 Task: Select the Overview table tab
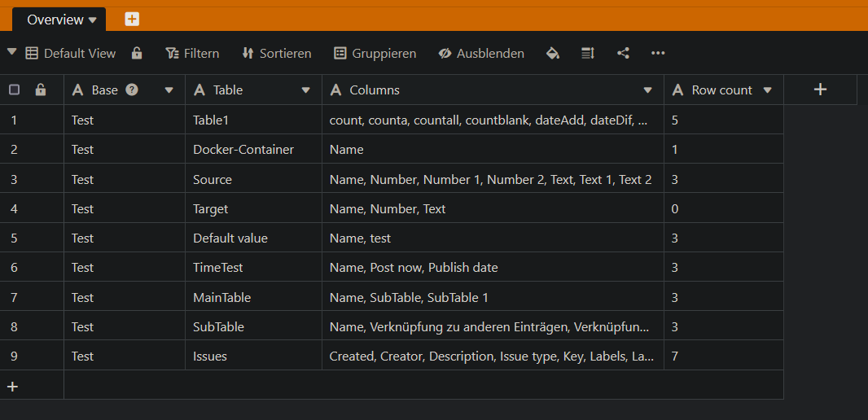[x=55, y=20]
